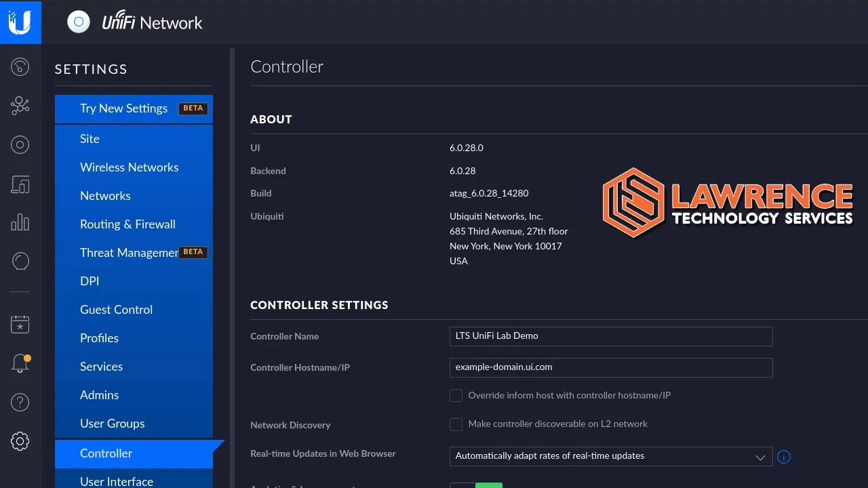This screenshot has width=868, height=488.
Task: Select DPI settings
Action: click(134, 281)
